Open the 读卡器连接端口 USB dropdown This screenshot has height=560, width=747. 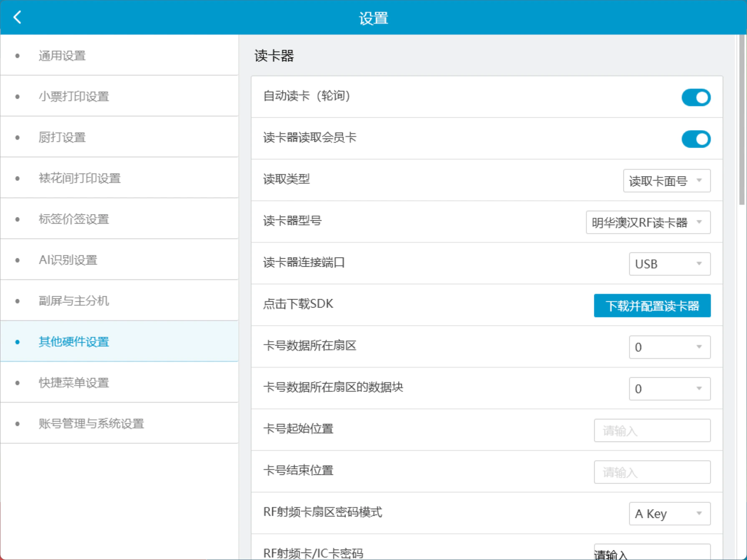(669, 264)
